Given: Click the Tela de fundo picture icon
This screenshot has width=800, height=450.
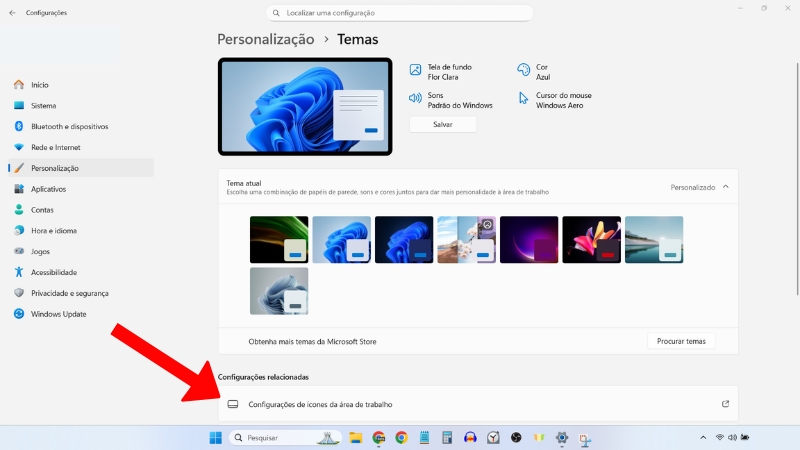Looking at the screenshot, I should coord(416,70).
